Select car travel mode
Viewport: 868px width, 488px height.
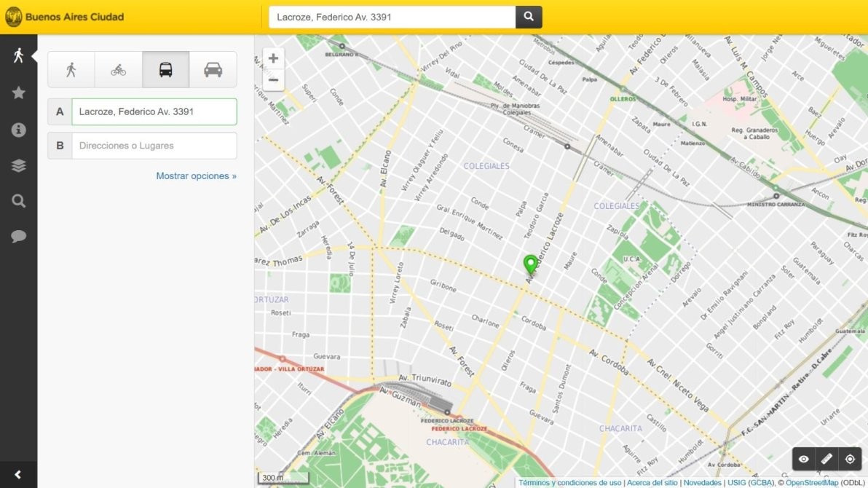[213, 70]
